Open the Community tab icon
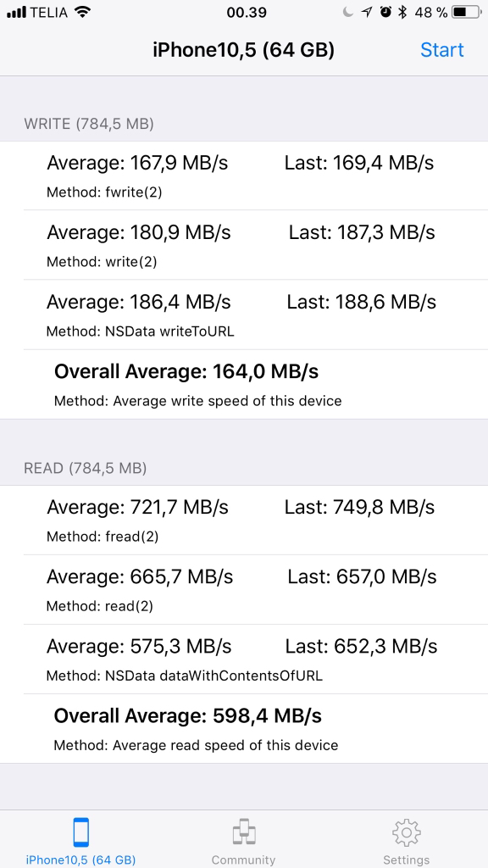This screenshot has width=488, height=868. [x=243, y=832]
